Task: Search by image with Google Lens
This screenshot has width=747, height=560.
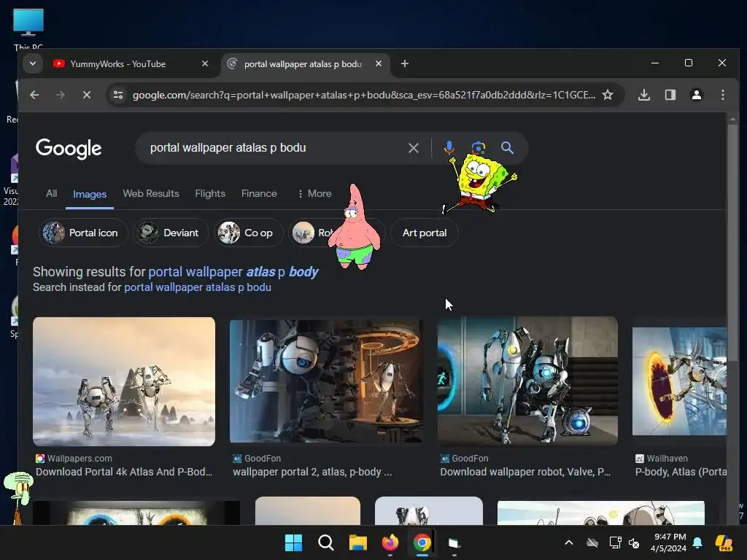Action: point(479,148)
